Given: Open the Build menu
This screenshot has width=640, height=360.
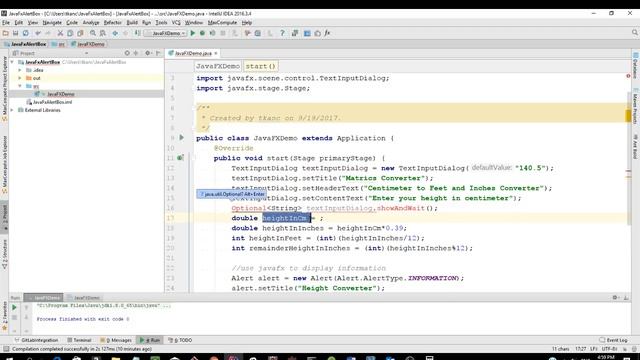Looking at the screenshot, I should point(132,22).
